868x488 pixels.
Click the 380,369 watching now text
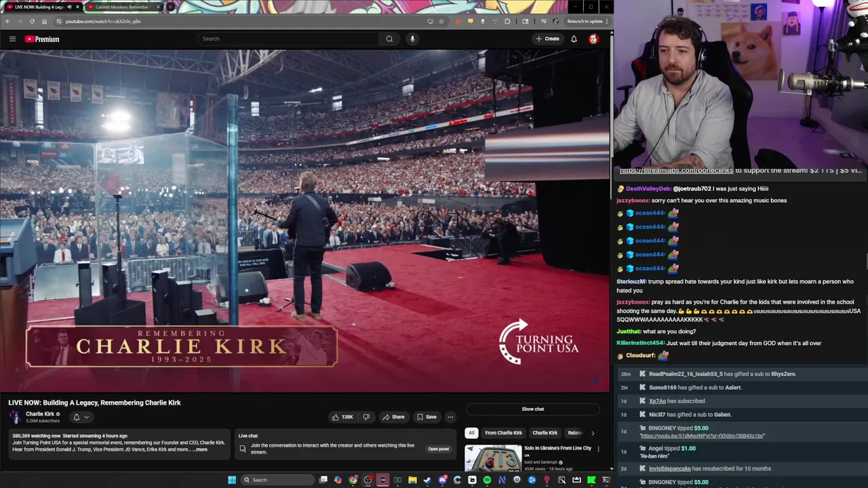tap(36, 436)
